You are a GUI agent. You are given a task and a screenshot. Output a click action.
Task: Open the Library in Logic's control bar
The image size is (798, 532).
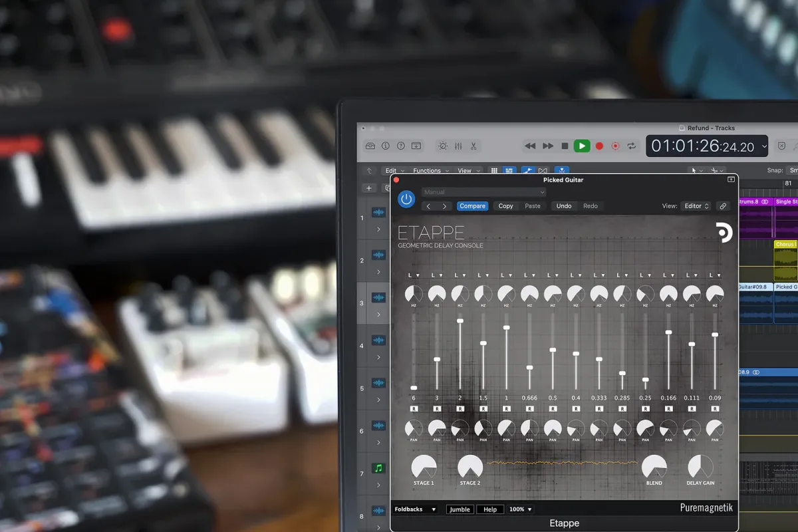(x=370, y=146)
